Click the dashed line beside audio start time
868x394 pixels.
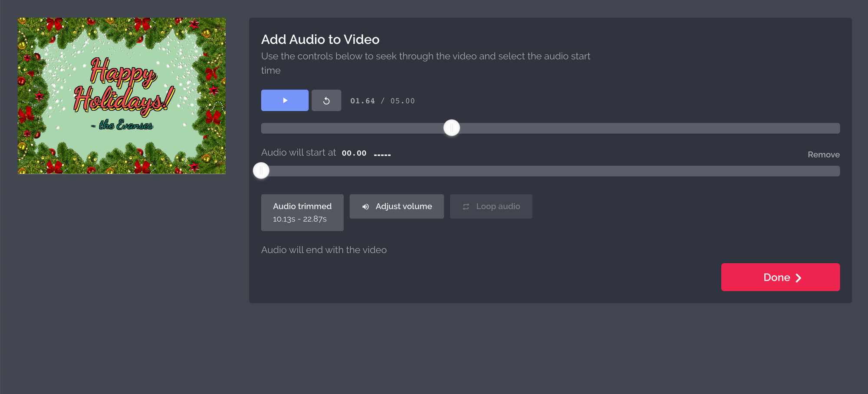pyautogui.click(x=382, y=155)
